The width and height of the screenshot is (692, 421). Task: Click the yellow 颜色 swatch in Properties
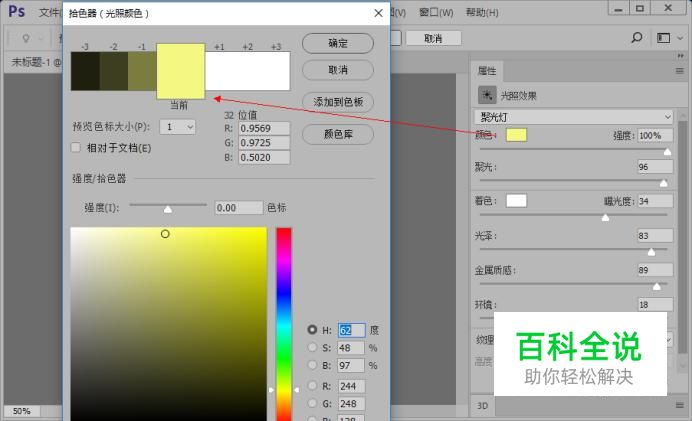[516, 135]
